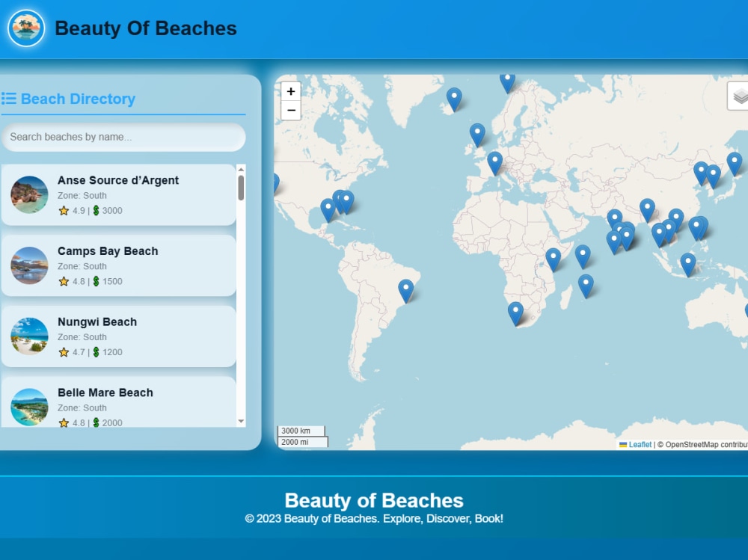The image size is (748, 560).
Task: Open the Leaflet attribution link
Action: tap(640, 445)
